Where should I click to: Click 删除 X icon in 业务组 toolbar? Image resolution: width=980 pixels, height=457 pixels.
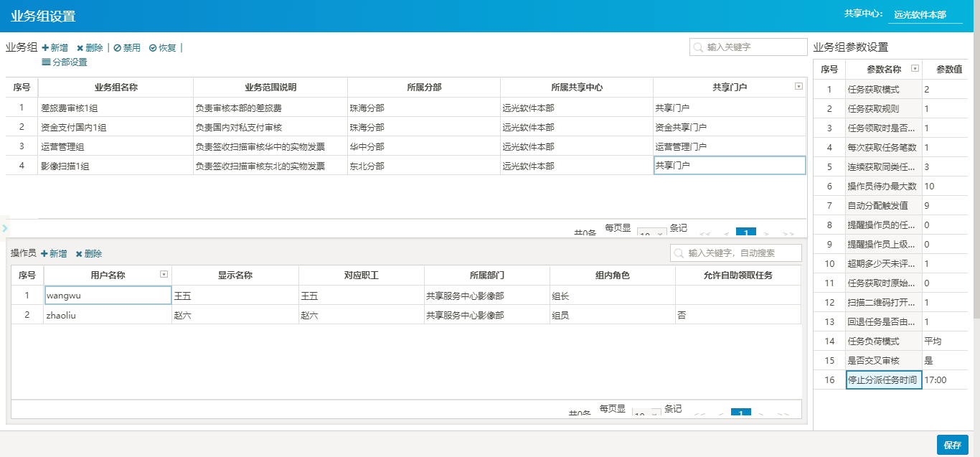pos(80,48)
